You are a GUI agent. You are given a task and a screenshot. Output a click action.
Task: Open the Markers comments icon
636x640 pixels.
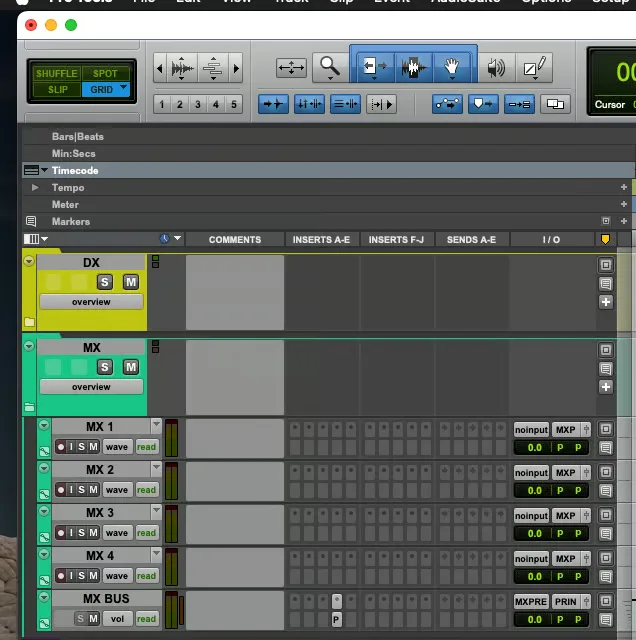pos(31,221)
